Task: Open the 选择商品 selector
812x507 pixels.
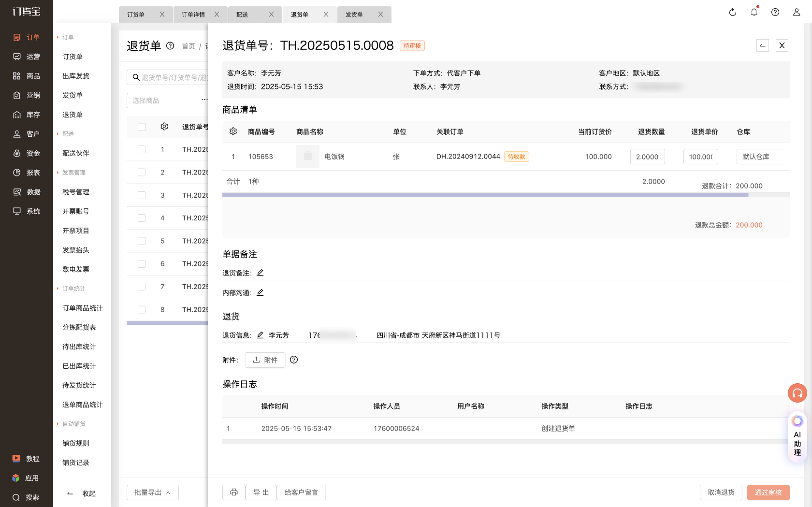Action: [167, 101]
